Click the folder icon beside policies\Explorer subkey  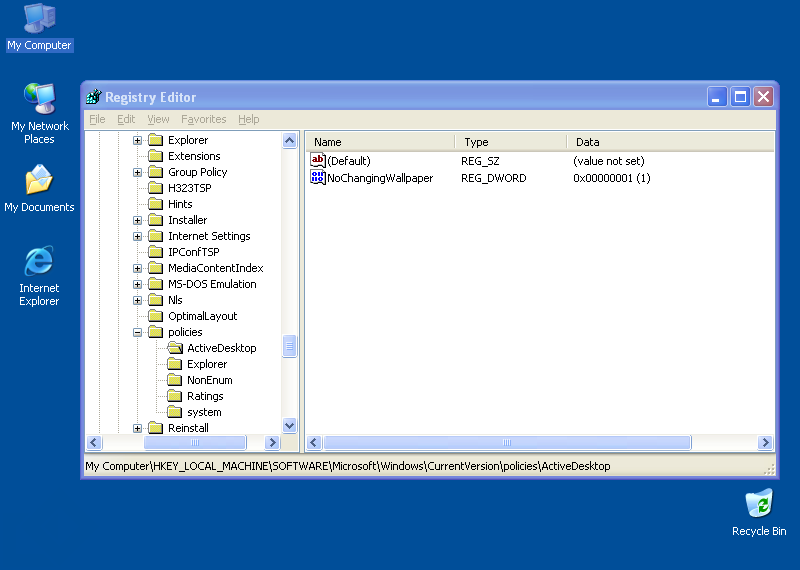(174, 364)
